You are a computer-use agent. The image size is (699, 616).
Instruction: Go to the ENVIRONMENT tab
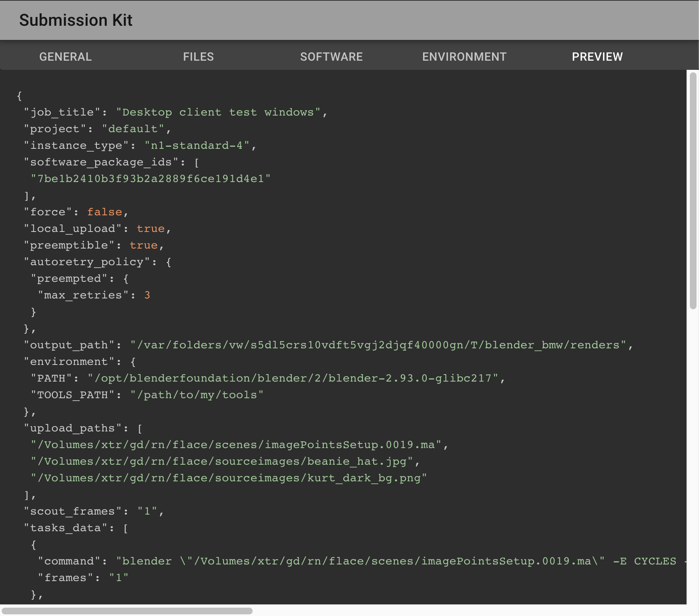point(465,57)
